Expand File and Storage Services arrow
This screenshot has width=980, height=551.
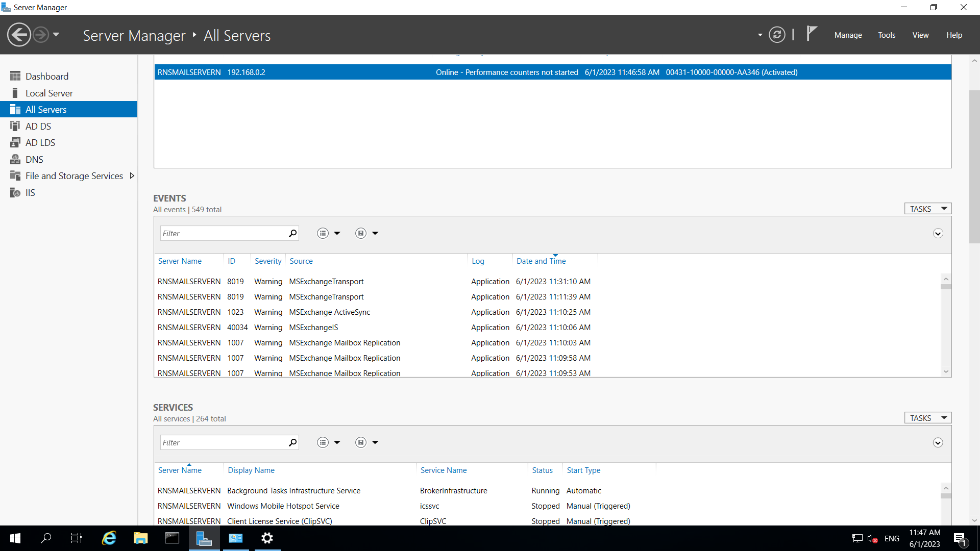click(x=132, y=176)
